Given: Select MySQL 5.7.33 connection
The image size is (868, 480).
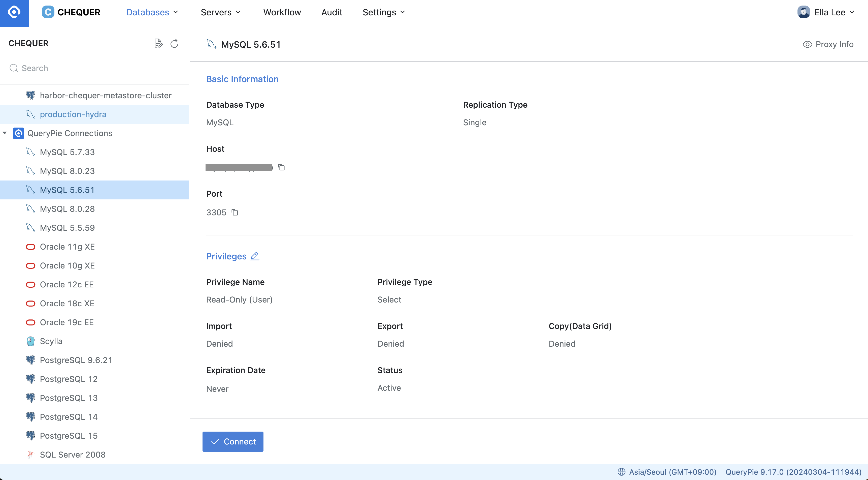Looking at the screenshot, I should pos(94,152).
